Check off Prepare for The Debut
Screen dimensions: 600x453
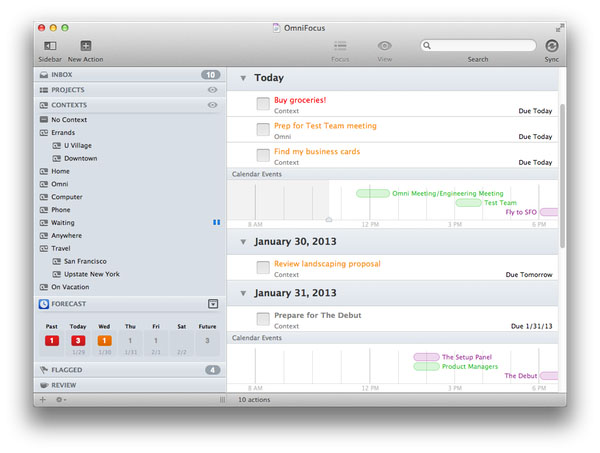click(x=263, y=319)
